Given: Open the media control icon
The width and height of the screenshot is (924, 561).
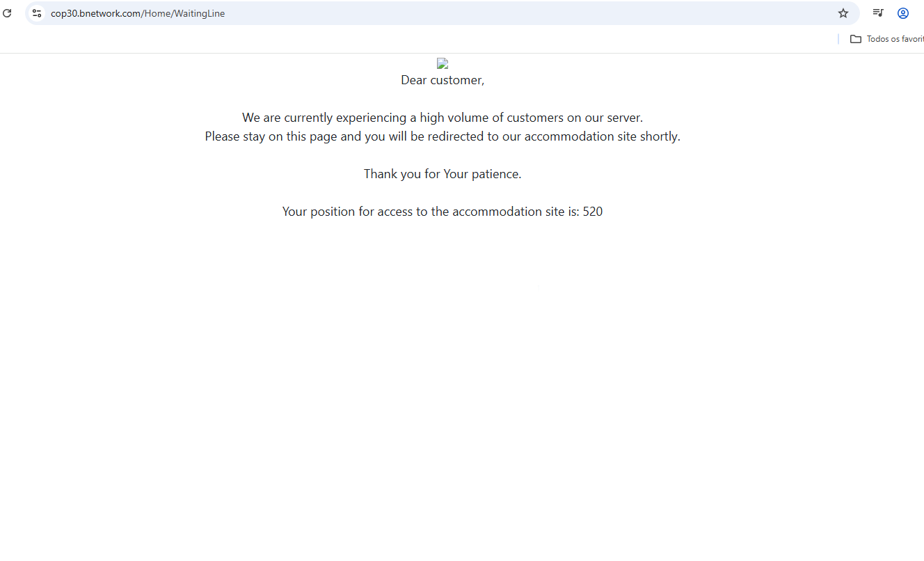Looking at the screenshot, I should [878, 13].
